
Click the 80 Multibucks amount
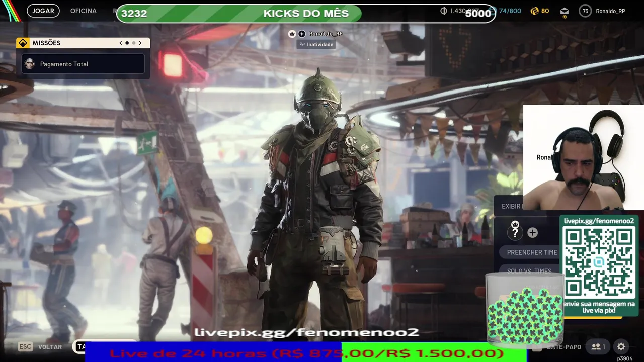pos(545,11)
